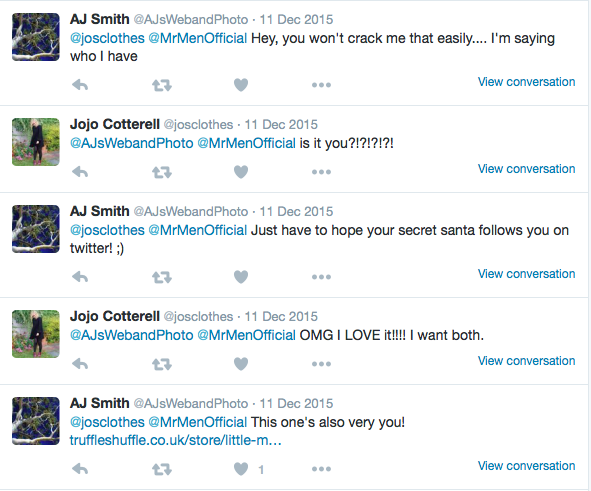Screen dimensions: 591x491
Task: Reply to Jojo's "I want both" tweet
Action: point(80,364)
